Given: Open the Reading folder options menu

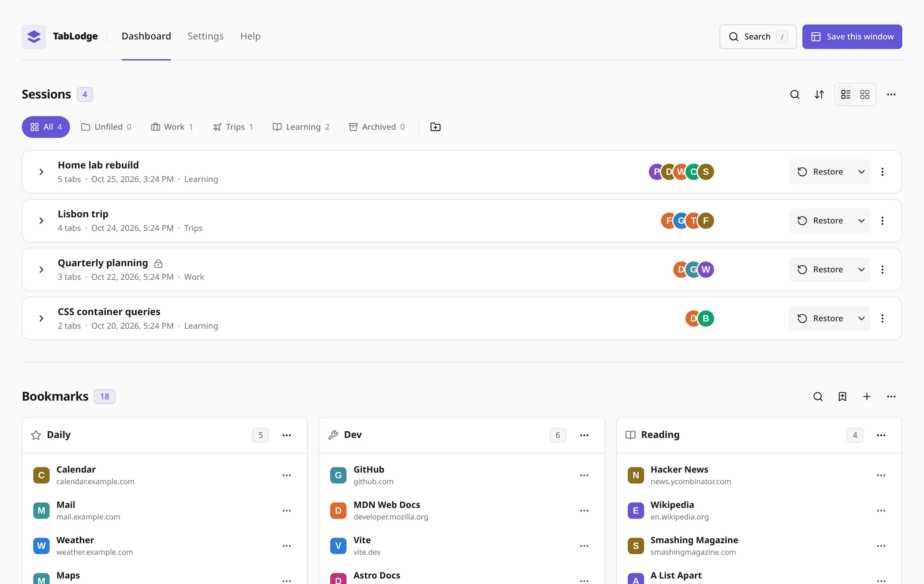Looking at the screenshot, I should (881, 435).
